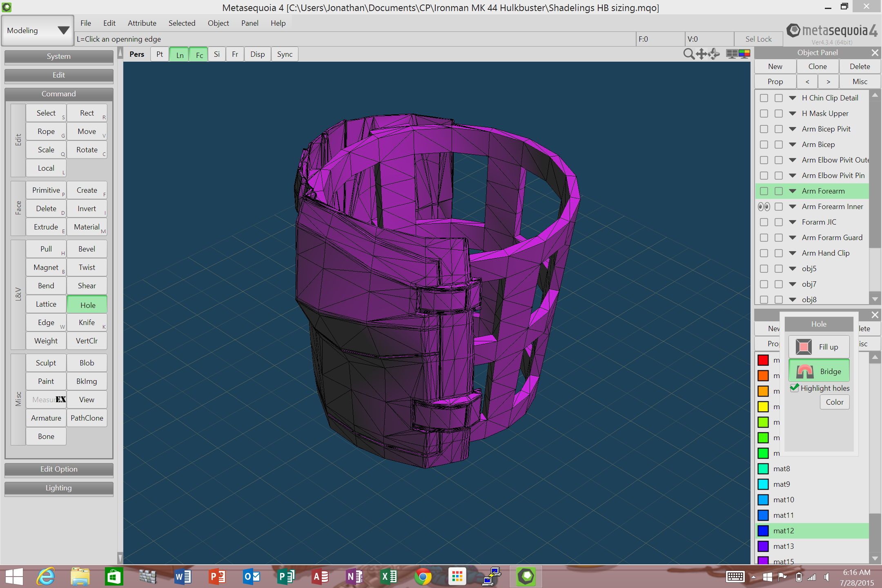Open Excel from the taskbar
The image size is (882, 588).
click(388, 577)
